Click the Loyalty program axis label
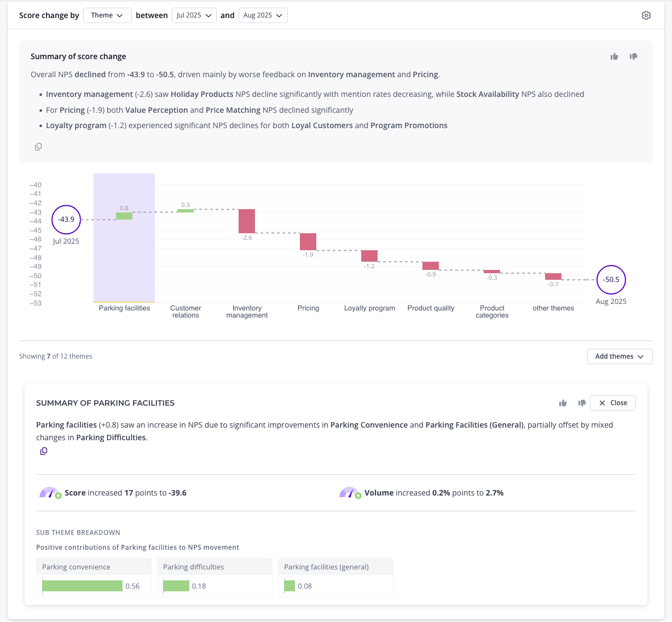The width and height of the screenshot is (672, 622). (369, 308)
